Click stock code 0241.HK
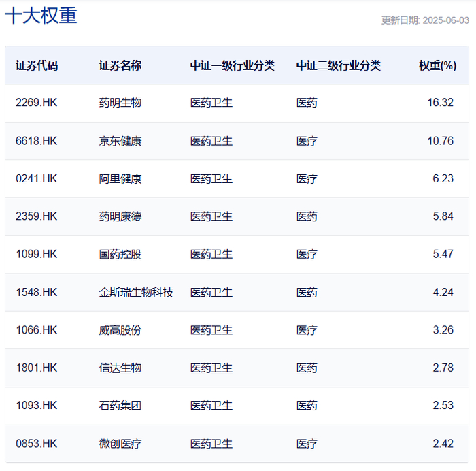The width and height of the screenshot is (476, 471). [37, 179]
